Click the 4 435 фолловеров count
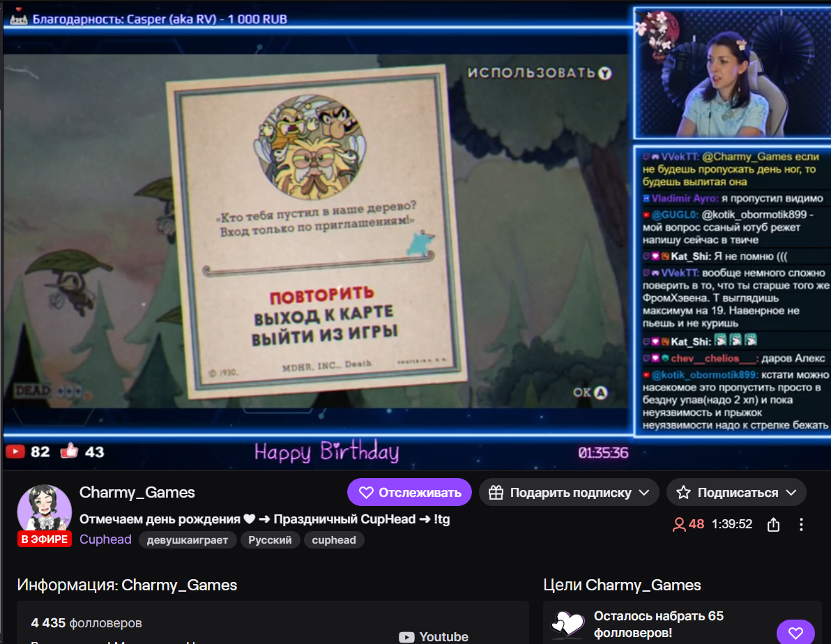The width and height of the screenshot is (831, 644). 86,623
